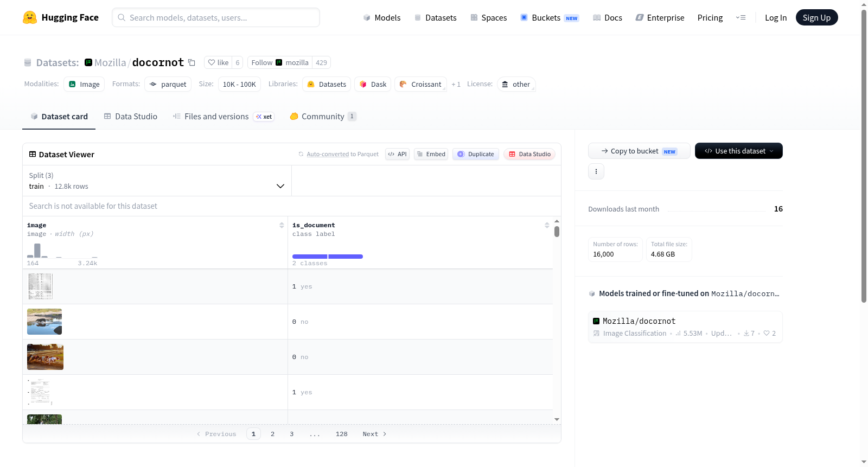The height and width of the screenshot is (467, 868).
Task: Open the more options three-dot button
Action: (596, 171)
